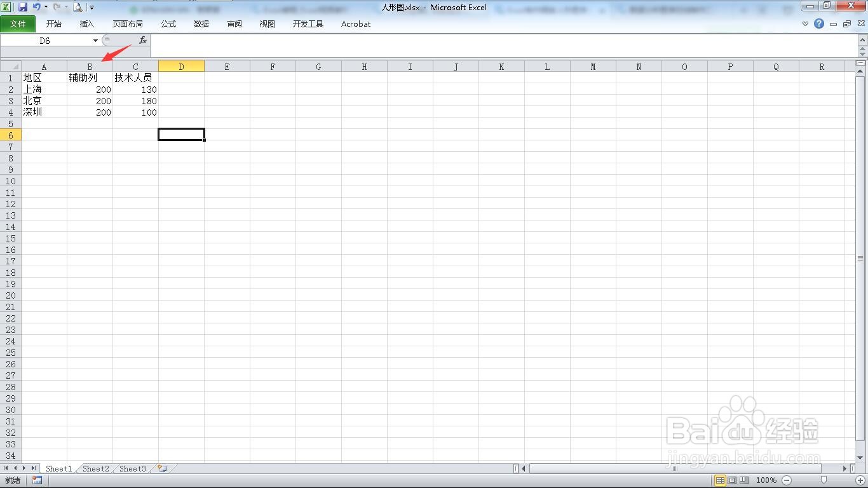Click the Name Box showing D6
This screenshot has height=488, width=868.
click(45, 41)
